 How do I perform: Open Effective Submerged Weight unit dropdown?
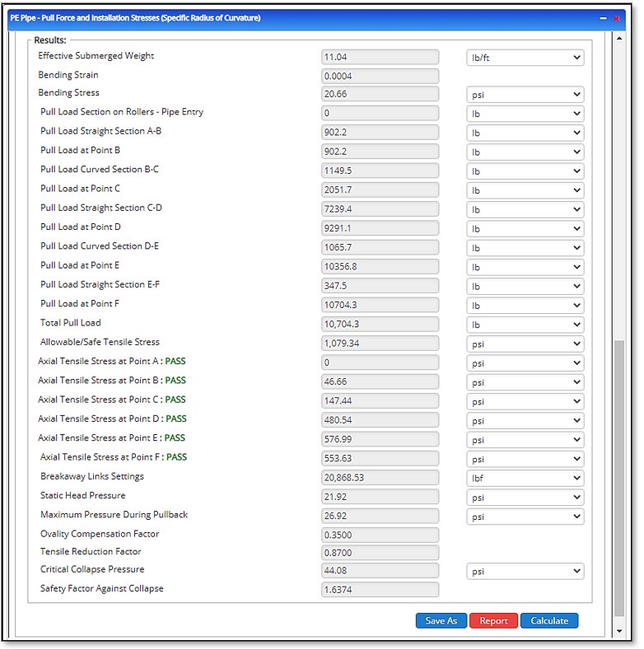click(x=525, y=58)
